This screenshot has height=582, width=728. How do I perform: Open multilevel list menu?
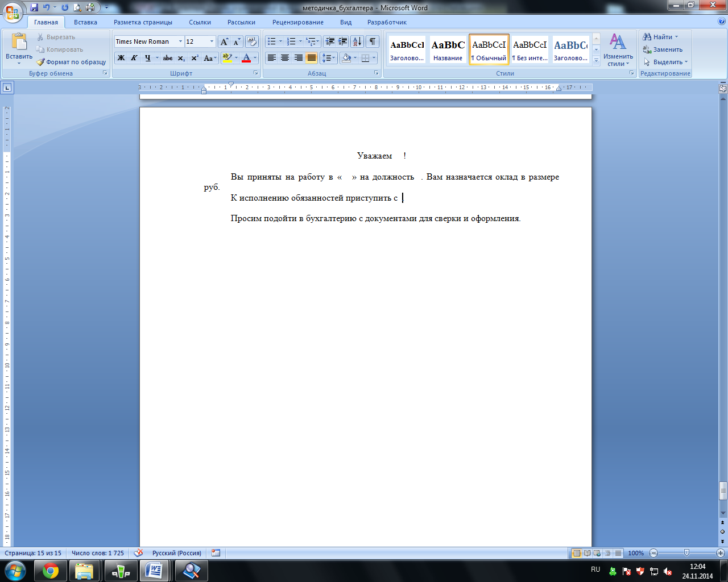click(313, 41)
